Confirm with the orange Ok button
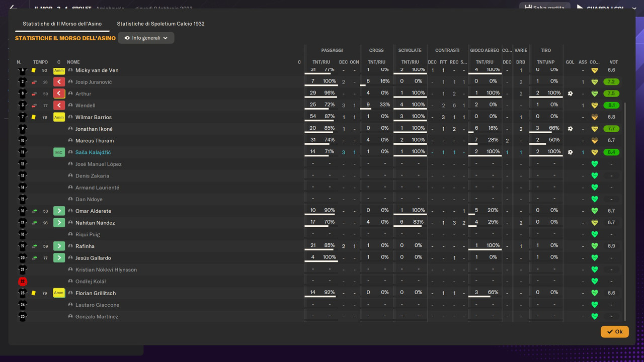 pyautogui.click(x=614, y=331)
